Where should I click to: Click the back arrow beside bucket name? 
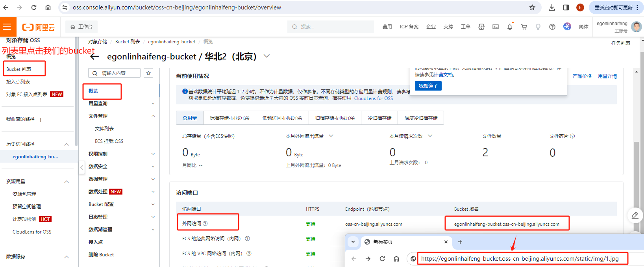point(94,57)
